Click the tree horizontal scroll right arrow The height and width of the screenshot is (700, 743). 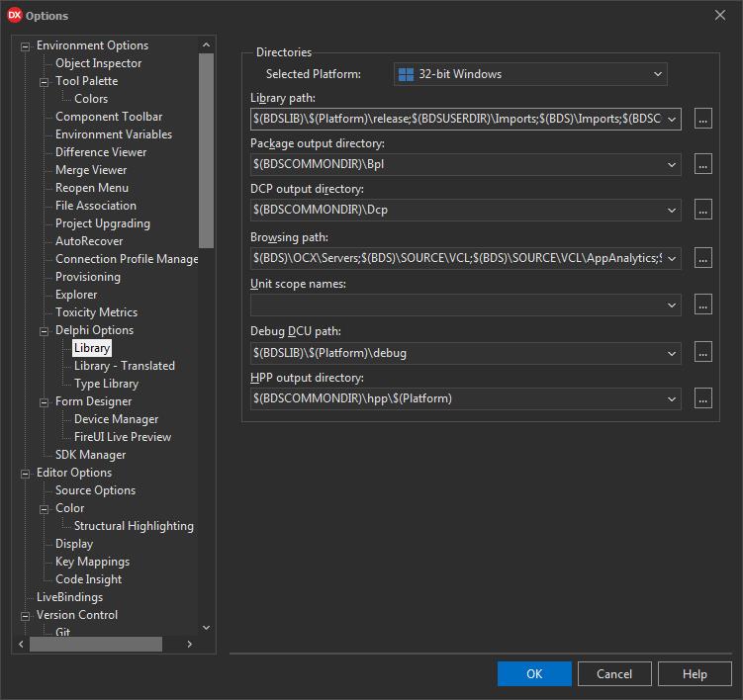(190, 644)
